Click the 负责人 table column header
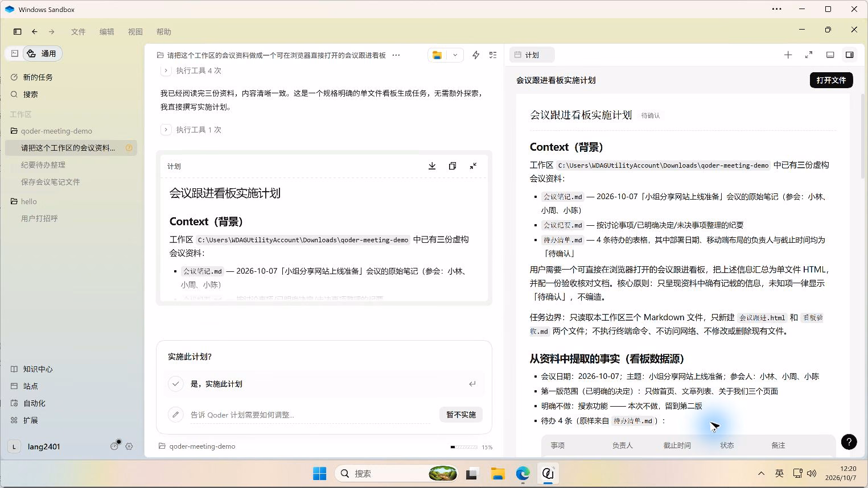868x488 pixels. pos(622,445)
